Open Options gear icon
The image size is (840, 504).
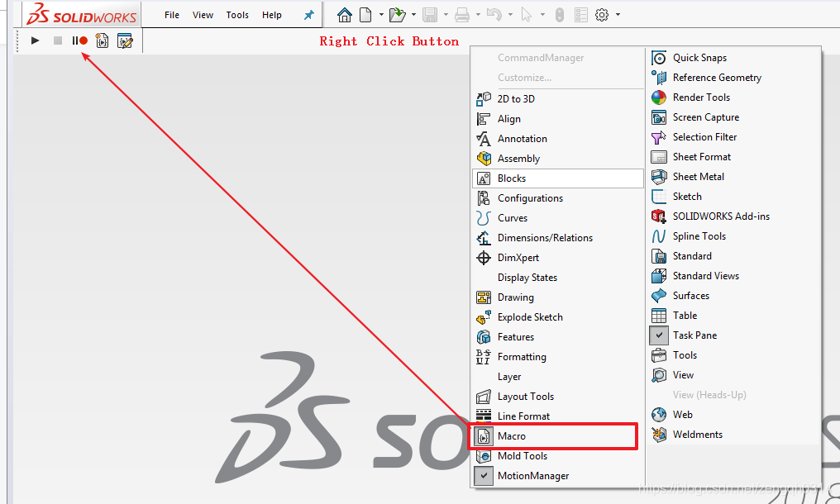602,15
